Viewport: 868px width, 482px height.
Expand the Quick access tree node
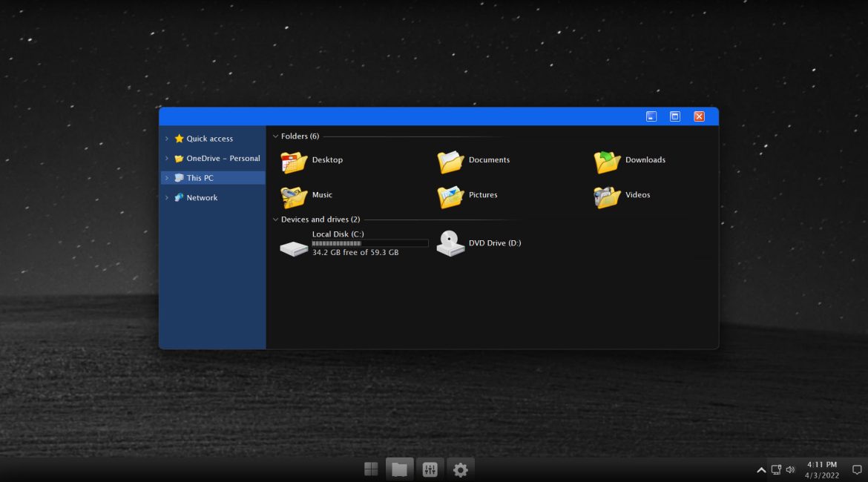(167, 139)
